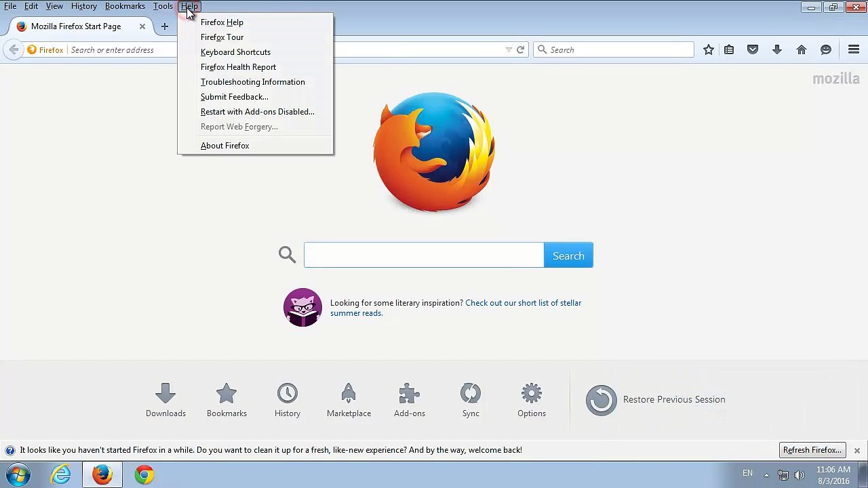868x488 pixels.
Task: Show bookmarks list icon in toolbar
Action: point(729,49)
